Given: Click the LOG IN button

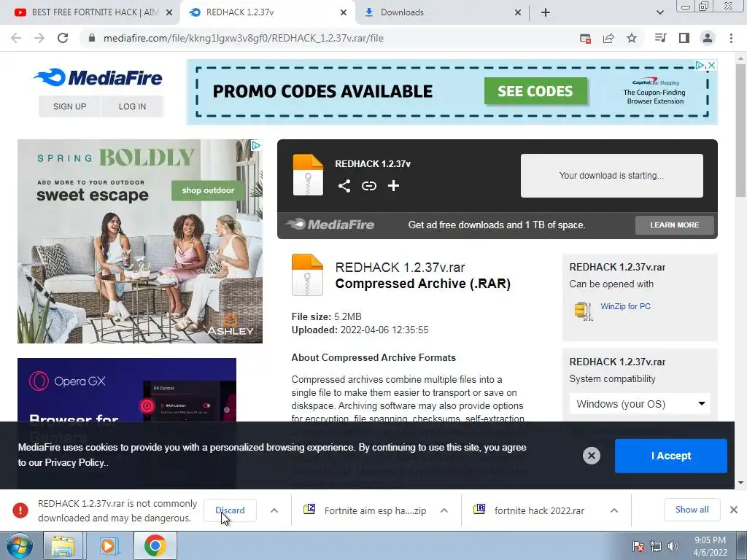Looking at the screenshot, I should click(132, 106).
